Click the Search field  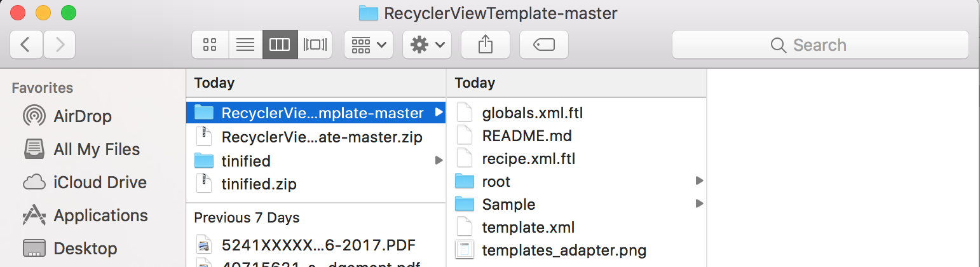(820, 45)
